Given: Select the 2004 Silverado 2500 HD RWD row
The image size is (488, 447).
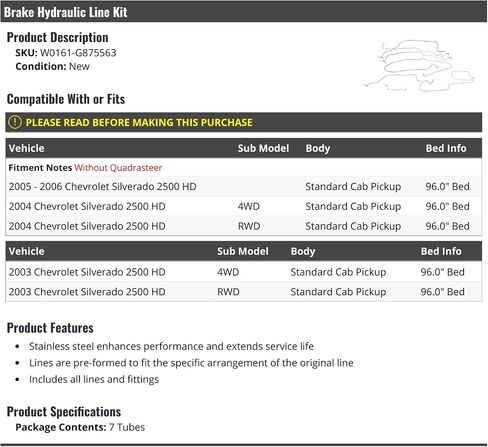Looking at the screenshot, I should (x=244, y=226).
